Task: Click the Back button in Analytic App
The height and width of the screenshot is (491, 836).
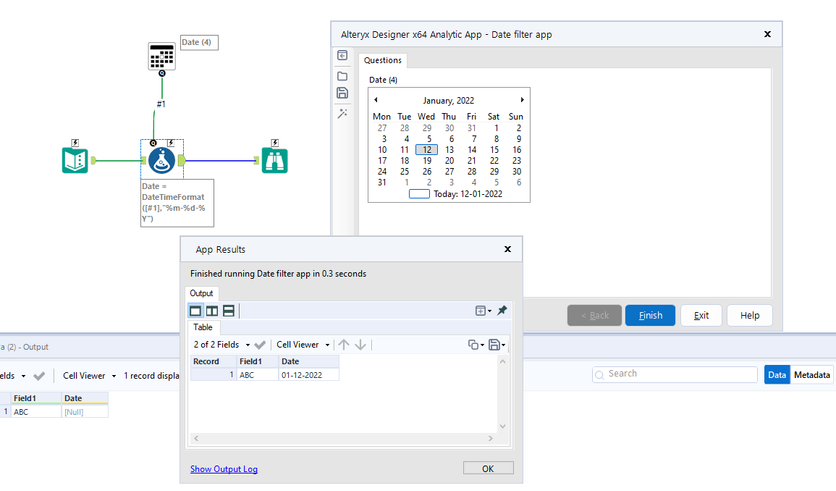Action: click(594, 316)
